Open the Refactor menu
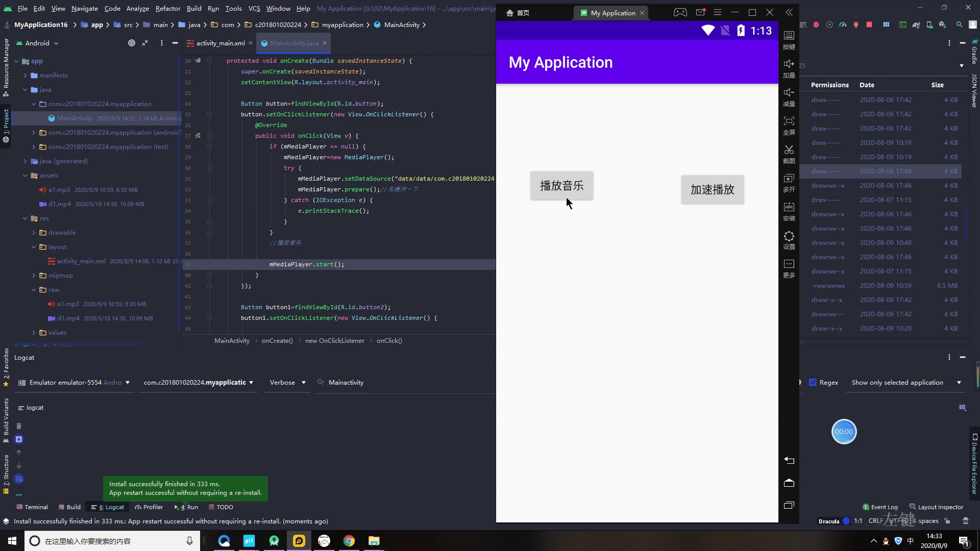Image resolution: width=980 pixels, height=551 pixels. pyautogui.click(x=167, y=8)
